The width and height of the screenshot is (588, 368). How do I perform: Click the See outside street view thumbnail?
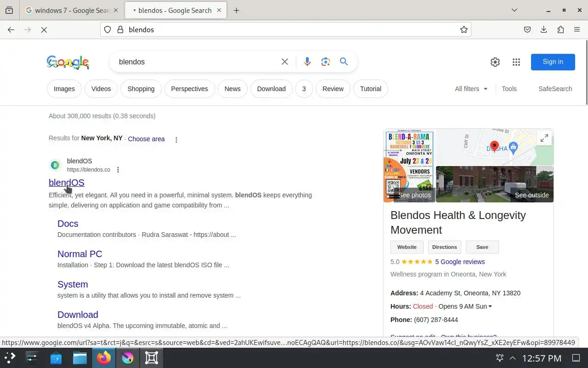click(495, 184)
